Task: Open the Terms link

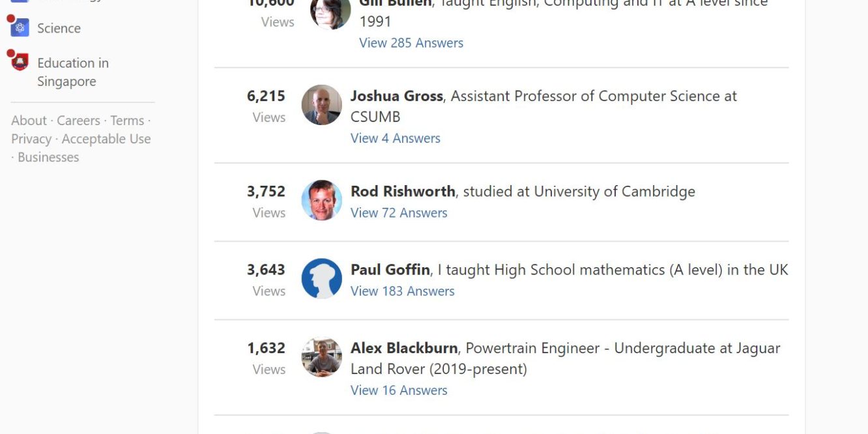Action: (126, 120)
